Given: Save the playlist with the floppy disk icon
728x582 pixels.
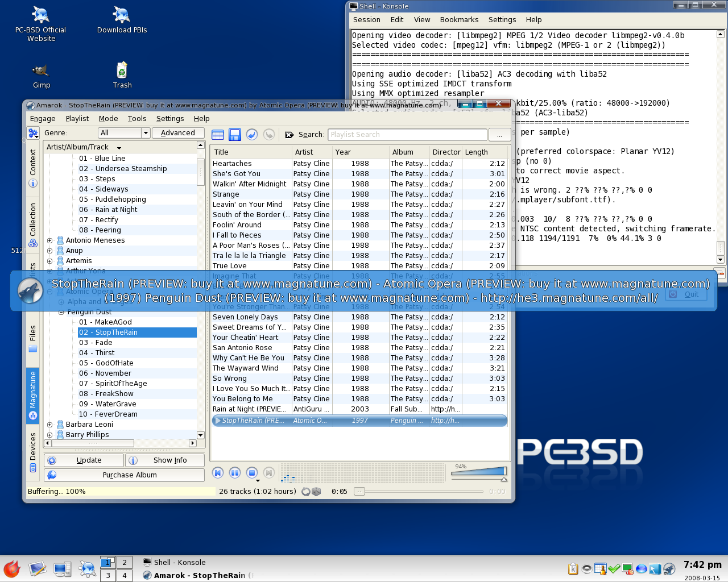Looking at the screenshot, I should pyautogui.click(x=235, y=135).
